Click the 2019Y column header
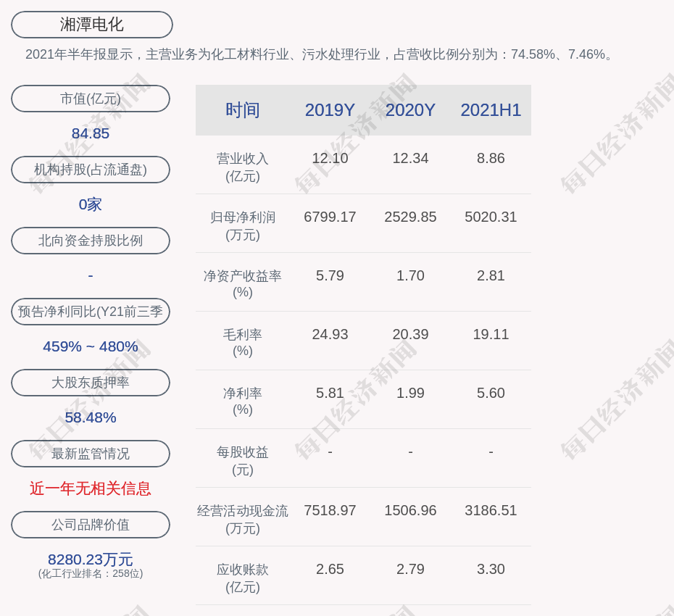The width and height of the screenshot is (674, 616). 330,110
